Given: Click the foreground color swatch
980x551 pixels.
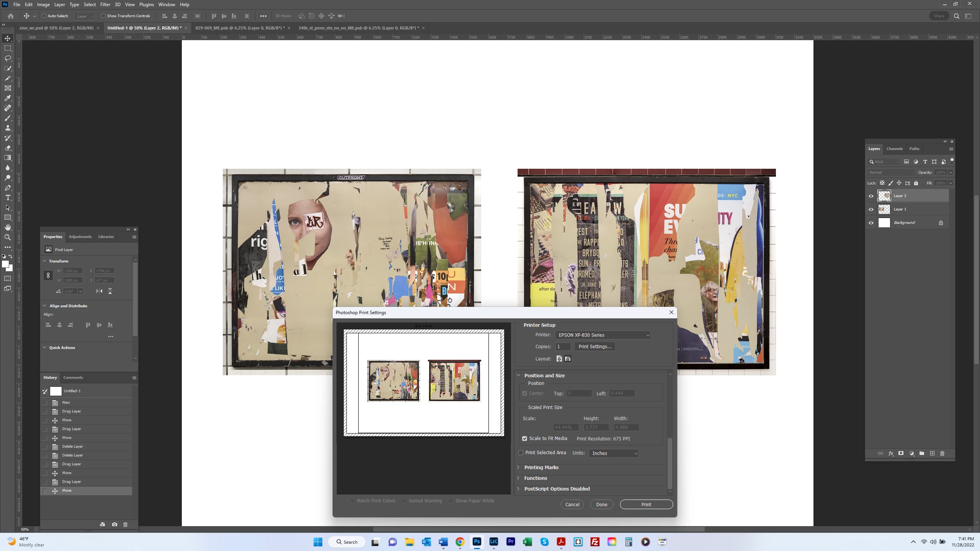Looking at the screenshot, I should pos(5,264).
